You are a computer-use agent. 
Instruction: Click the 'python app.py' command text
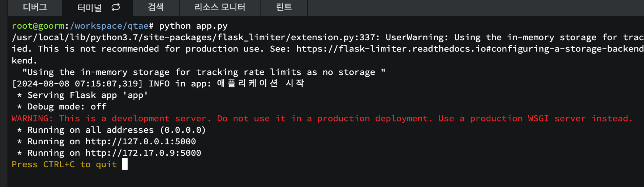(x=193, y=26)
